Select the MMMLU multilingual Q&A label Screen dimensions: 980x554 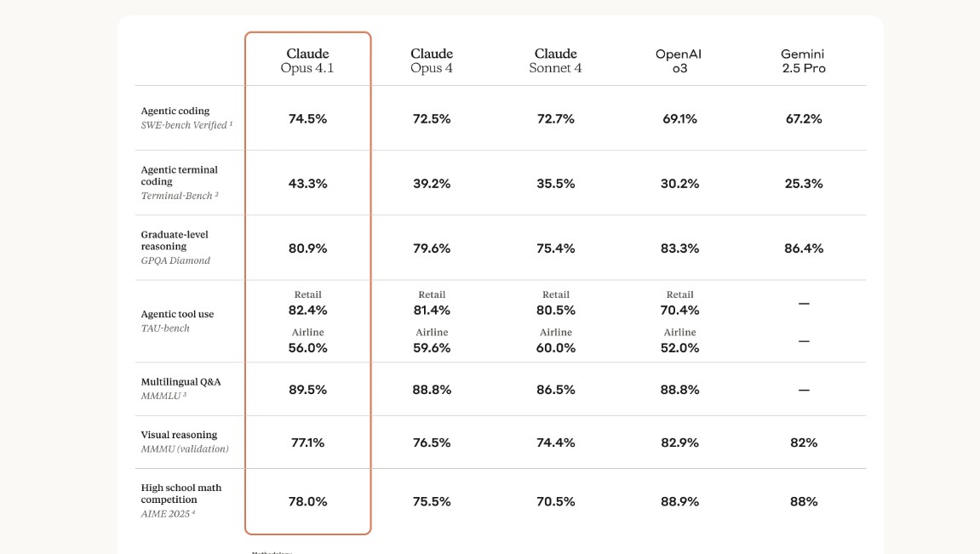(181, 388)
